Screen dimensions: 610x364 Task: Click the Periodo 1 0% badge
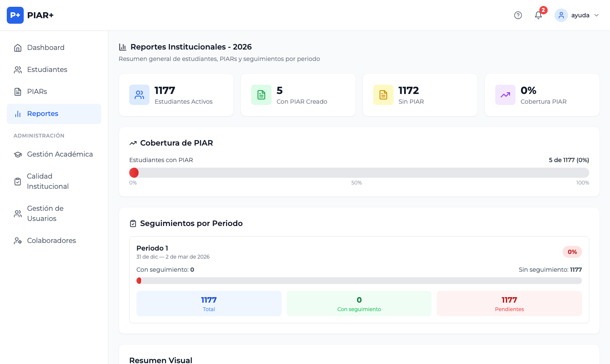pos(572,252)
